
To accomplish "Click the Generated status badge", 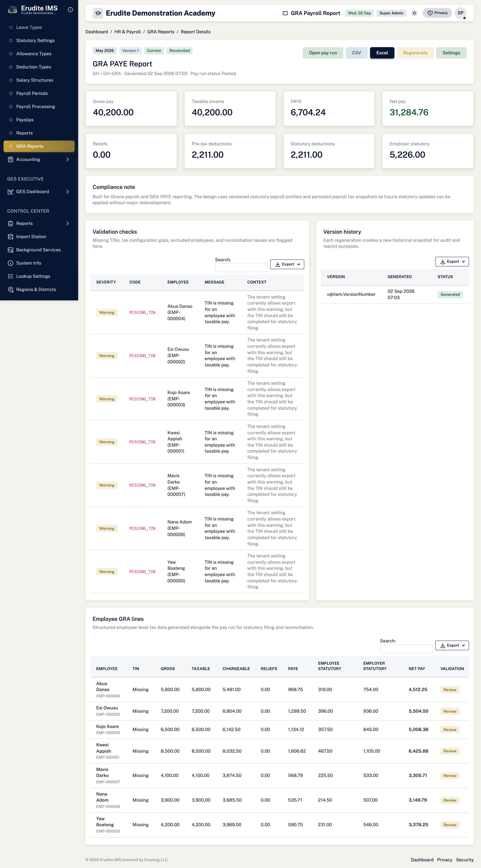I will (450, 295).
